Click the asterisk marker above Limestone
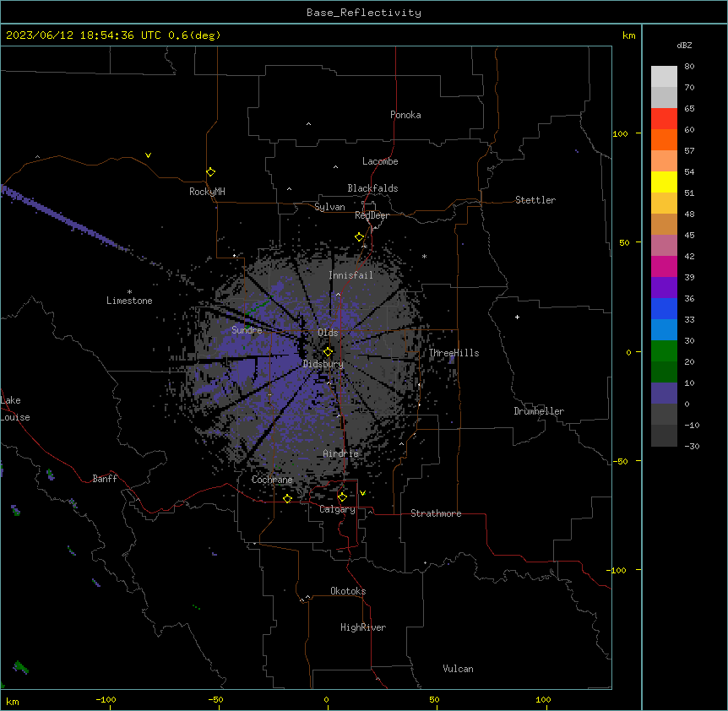The image size is (728, 711). point(129,292)
